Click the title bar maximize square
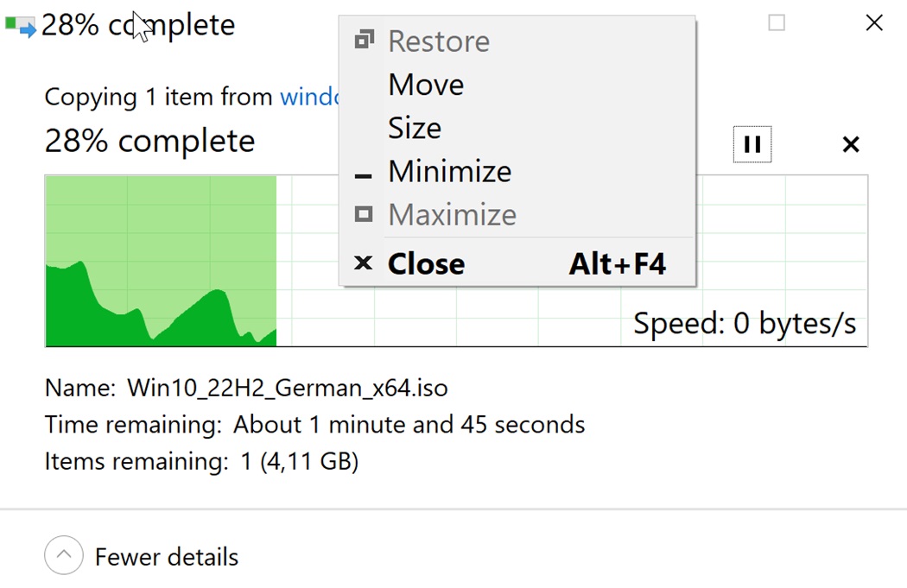Viewport: 907px width, 588px height. pyautogui.click(x=777, y=23)
